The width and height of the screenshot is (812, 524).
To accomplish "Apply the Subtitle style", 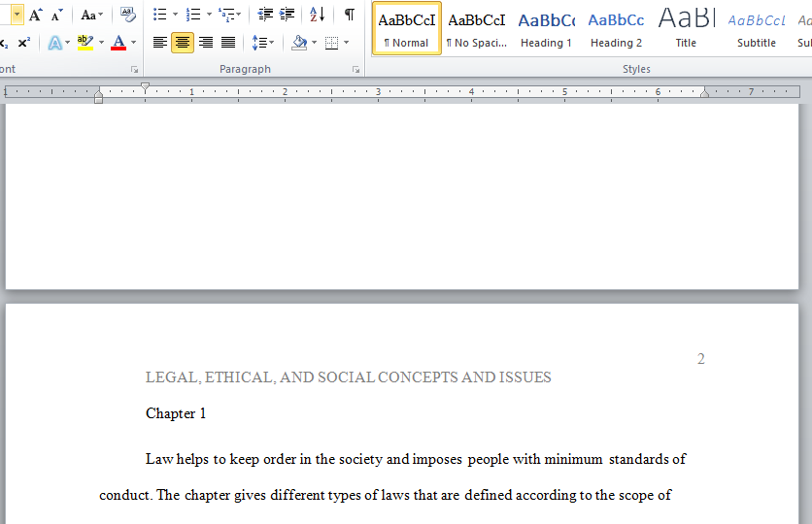I will click(x=756, y=28).
